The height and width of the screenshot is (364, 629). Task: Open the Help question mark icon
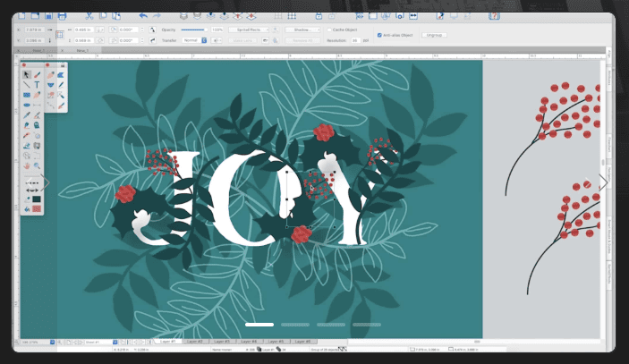(494, 16)
